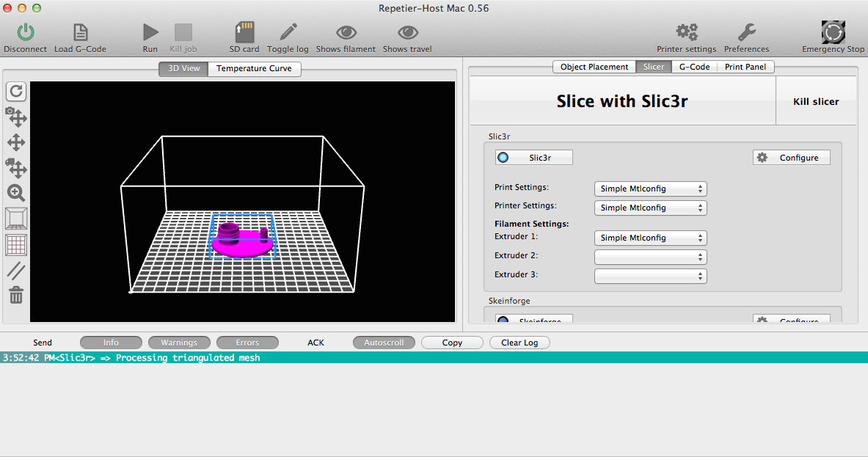
Task: Open the G-Code tab
Action: (694, 67)
